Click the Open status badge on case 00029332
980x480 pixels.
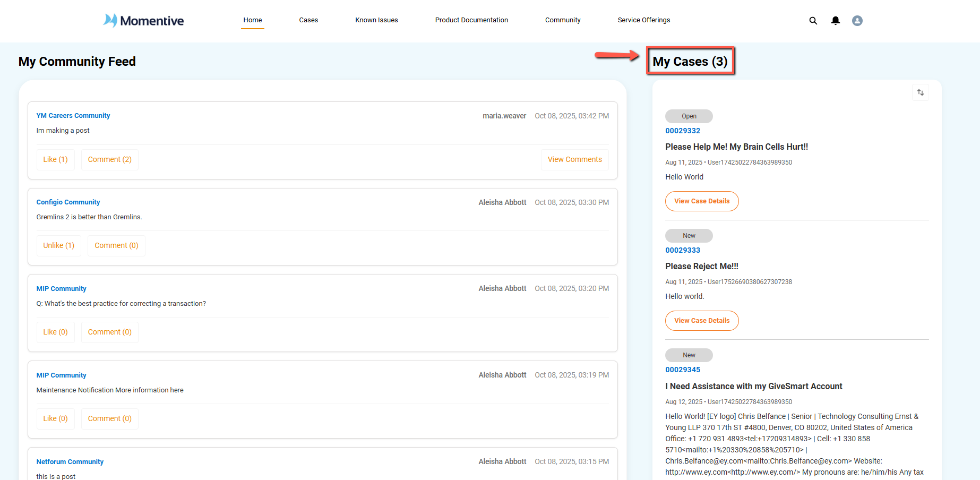pyautogui.click(x=689, y=116)
